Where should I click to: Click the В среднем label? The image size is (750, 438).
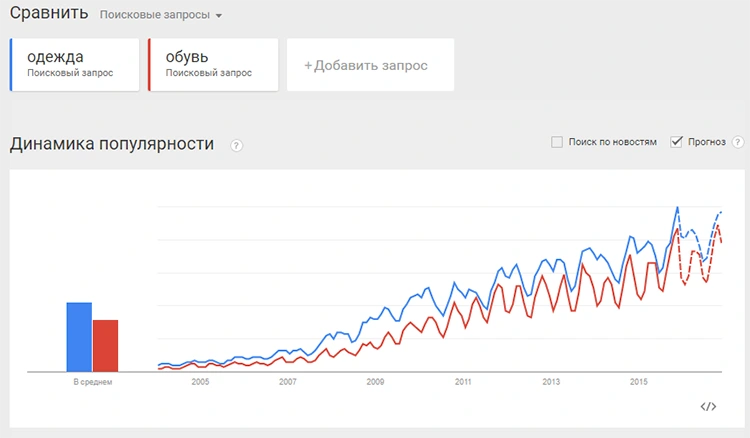click(93, 382)
